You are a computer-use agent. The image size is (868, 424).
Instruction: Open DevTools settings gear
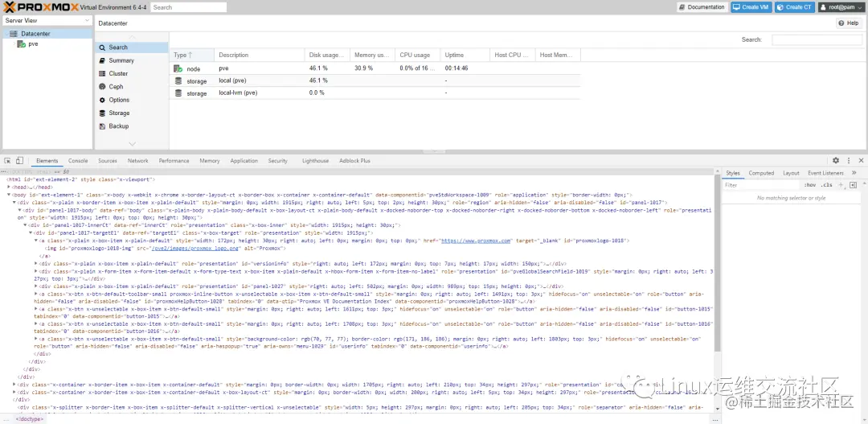[836, 160]
